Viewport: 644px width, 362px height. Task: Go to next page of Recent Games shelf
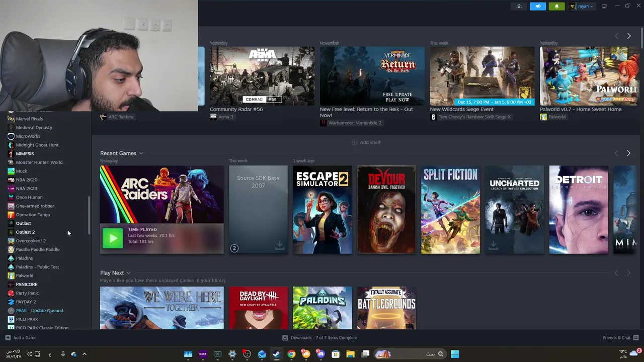click(x=628, y=153)
